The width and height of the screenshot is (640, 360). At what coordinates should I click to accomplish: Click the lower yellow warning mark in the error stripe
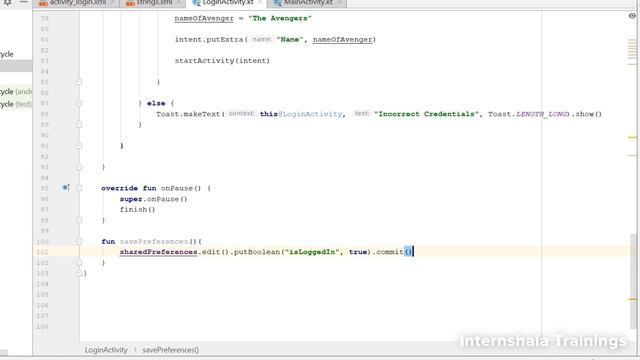click(632, 299)
